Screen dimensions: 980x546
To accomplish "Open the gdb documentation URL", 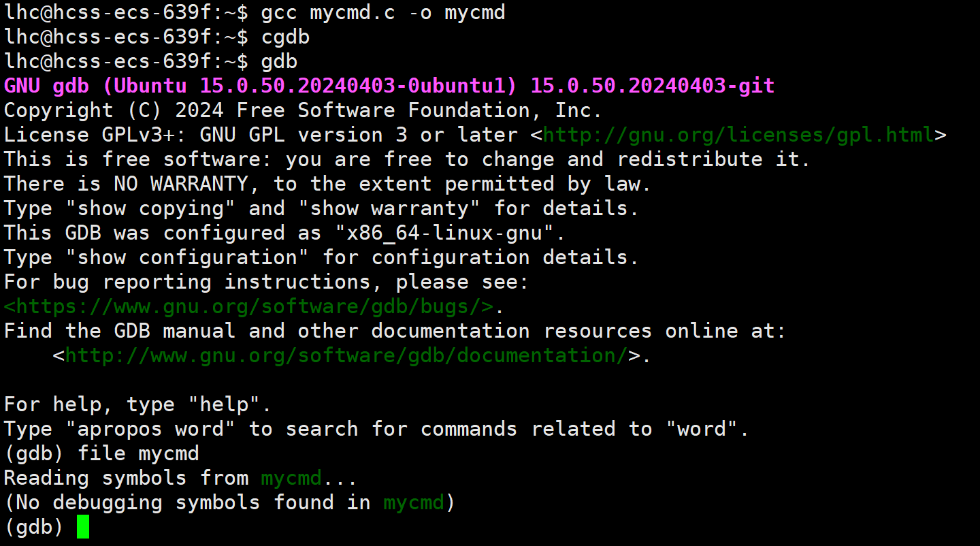I will pos(346,355).
